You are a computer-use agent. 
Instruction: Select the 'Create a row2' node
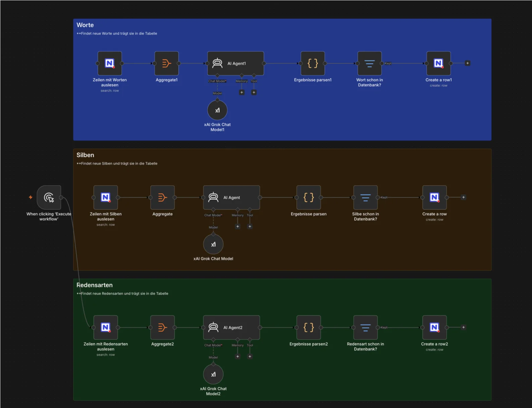coord(434,327)
